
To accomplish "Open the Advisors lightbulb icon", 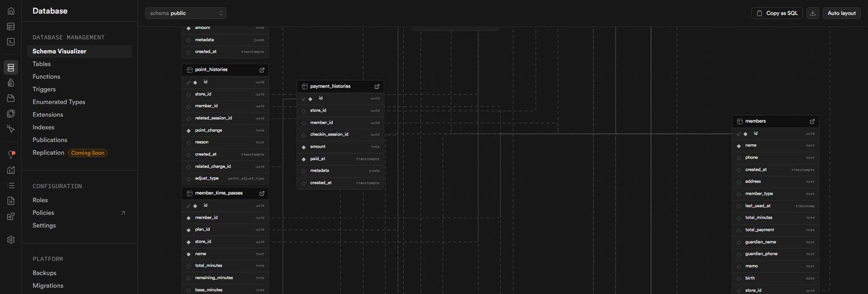I will 11,155.
